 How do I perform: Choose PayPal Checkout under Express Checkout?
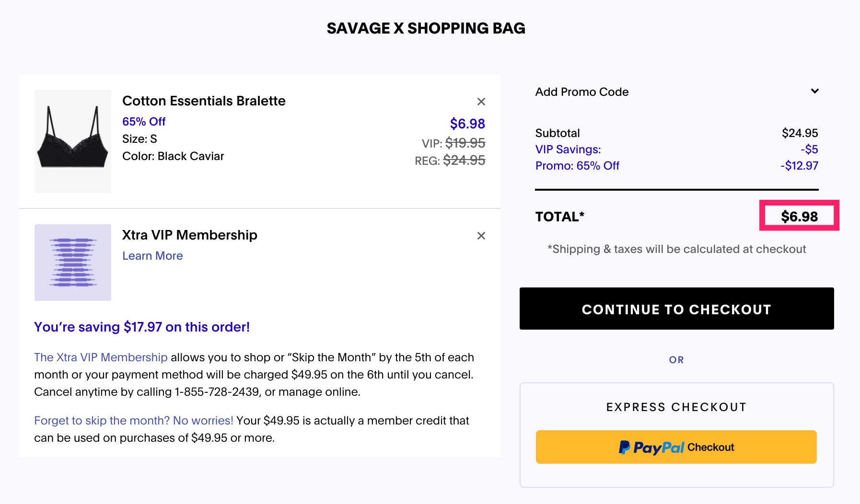676,447
